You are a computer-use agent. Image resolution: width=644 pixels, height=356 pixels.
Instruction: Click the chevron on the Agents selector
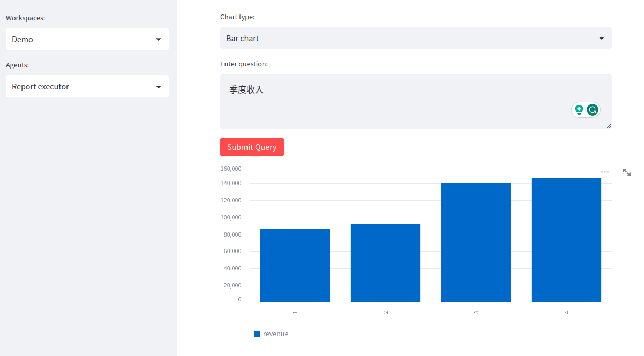(159, 86)
